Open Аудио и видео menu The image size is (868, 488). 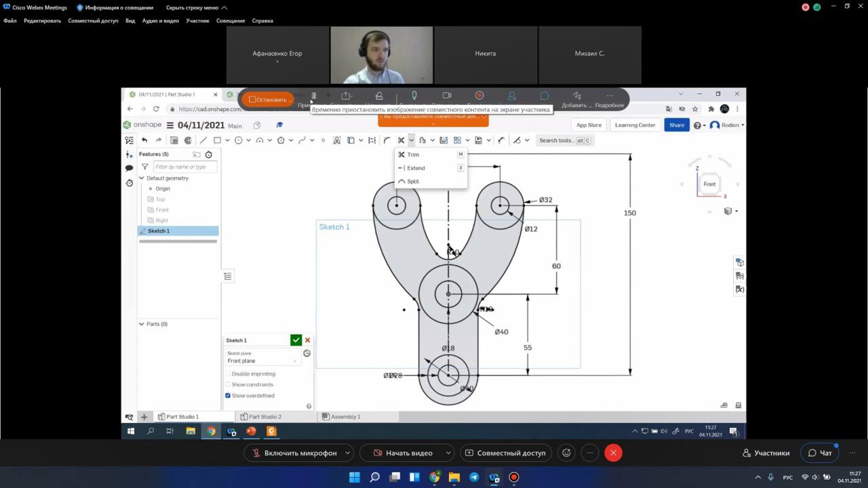[161, 20]
